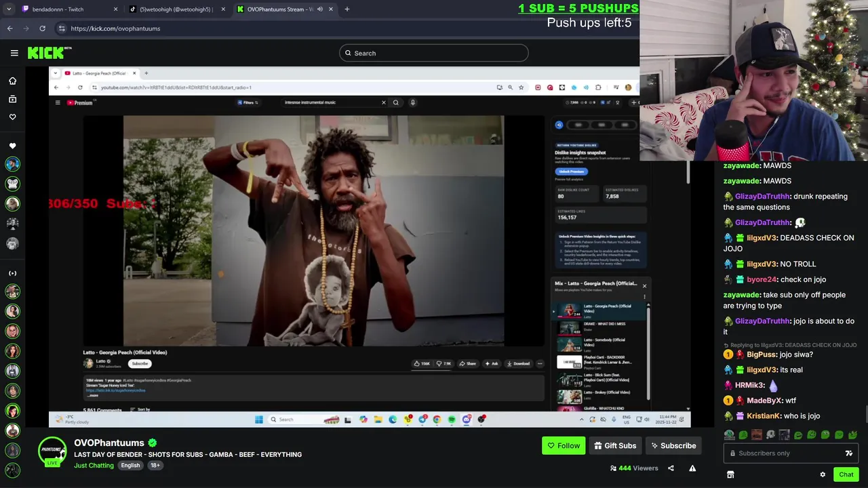Screen dimensions: 868x488
Task: Click YouTube Download button
Action: pyautogui.click(x=518, y=363)
